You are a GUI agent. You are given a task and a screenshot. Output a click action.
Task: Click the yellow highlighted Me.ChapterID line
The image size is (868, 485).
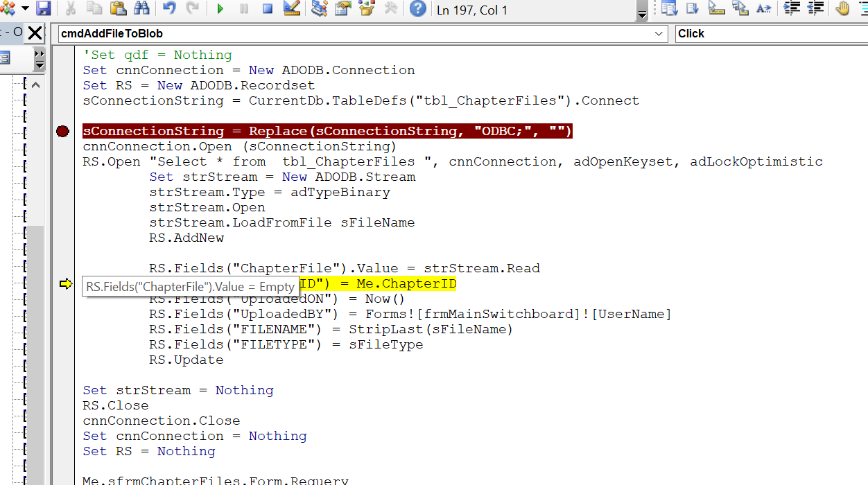click(x=378, y=283)
